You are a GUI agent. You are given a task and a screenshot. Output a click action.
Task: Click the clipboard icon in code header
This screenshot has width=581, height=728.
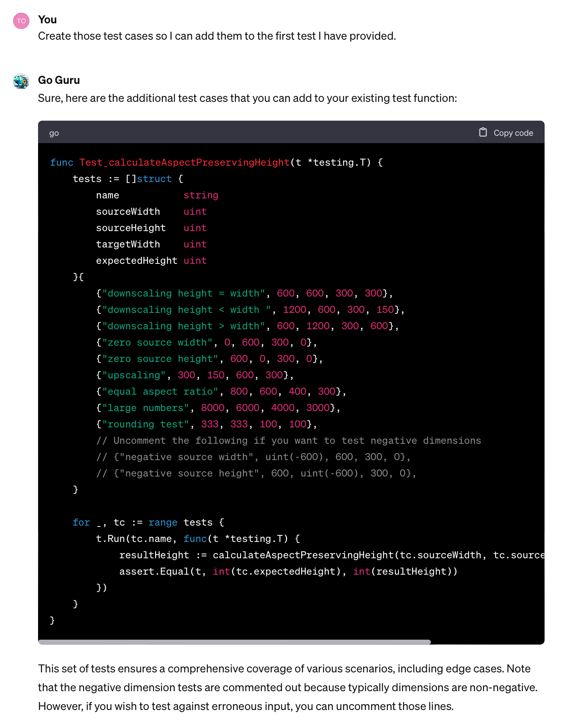tap(483, 132)
